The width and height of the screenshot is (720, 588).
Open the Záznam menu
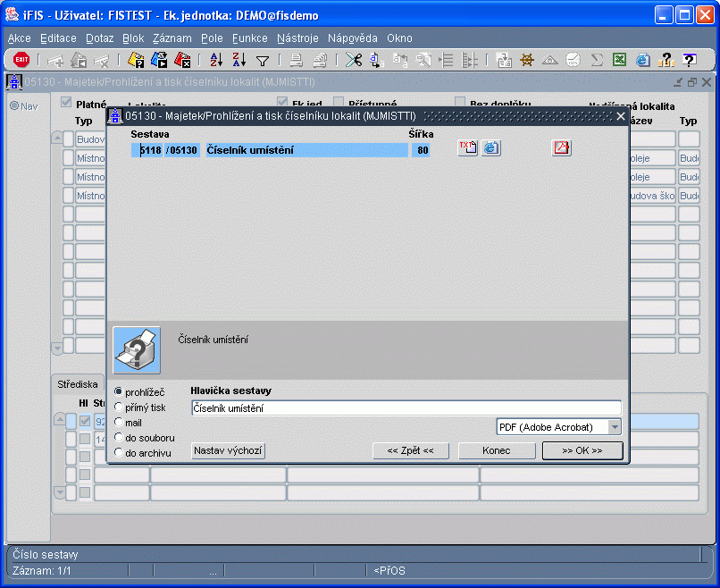pyautogui.click(x=172, y=38)
